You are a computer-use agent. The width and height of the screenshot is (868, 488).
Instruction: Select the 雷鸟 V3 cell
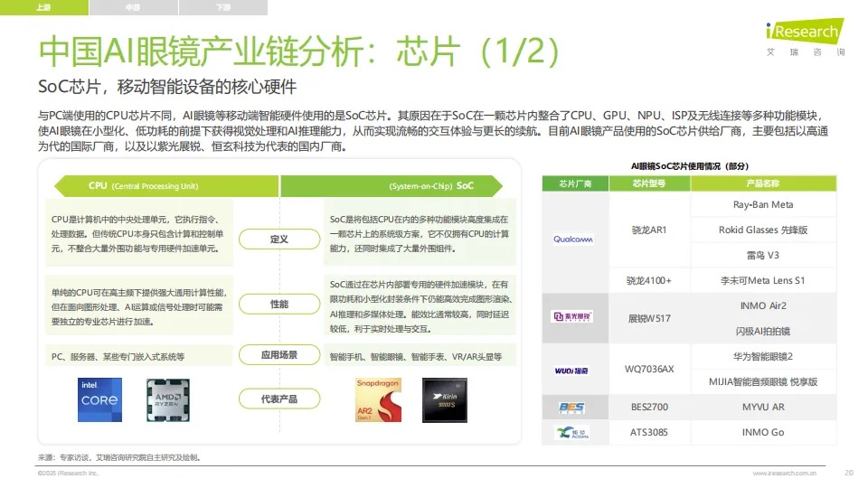[x=763, y=255]
